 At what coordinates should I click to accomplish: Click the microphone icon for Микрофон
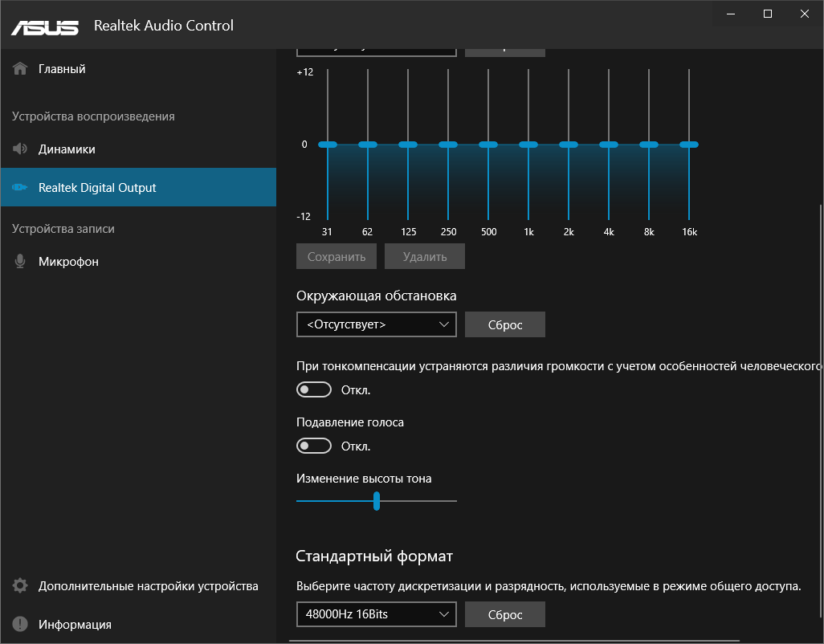tap(21, 262)
